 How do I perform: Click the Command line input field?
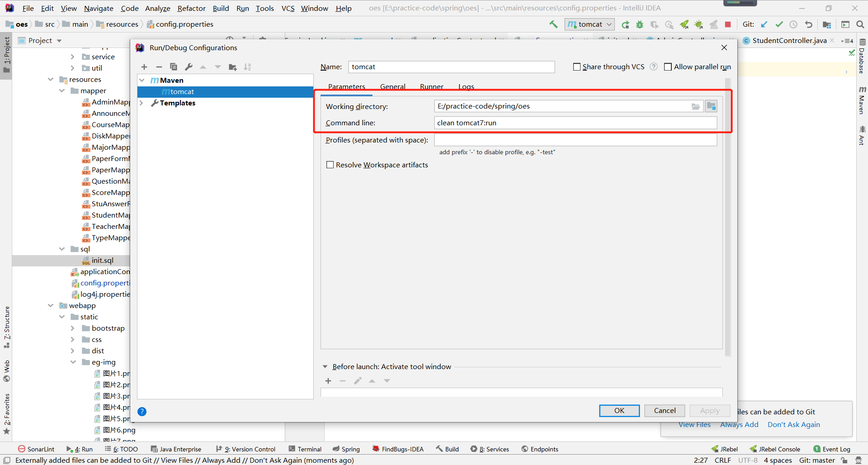(575, 123)
